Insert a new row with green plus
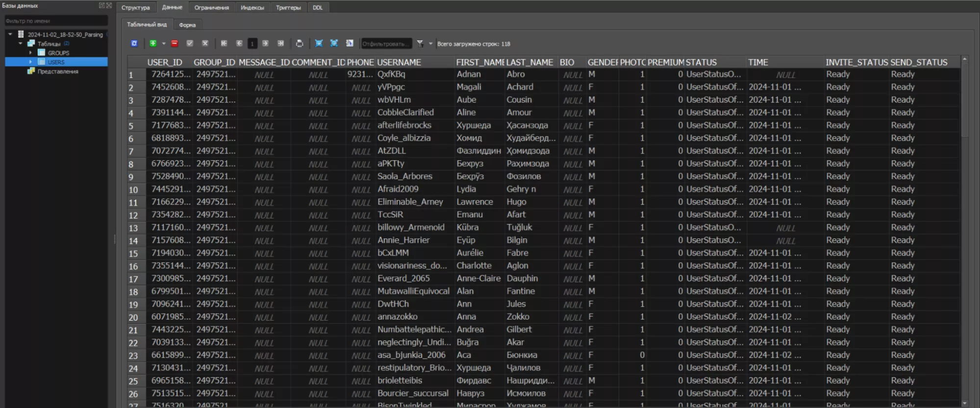Screen dimensions: 980x408 click(x=153, y=44)
